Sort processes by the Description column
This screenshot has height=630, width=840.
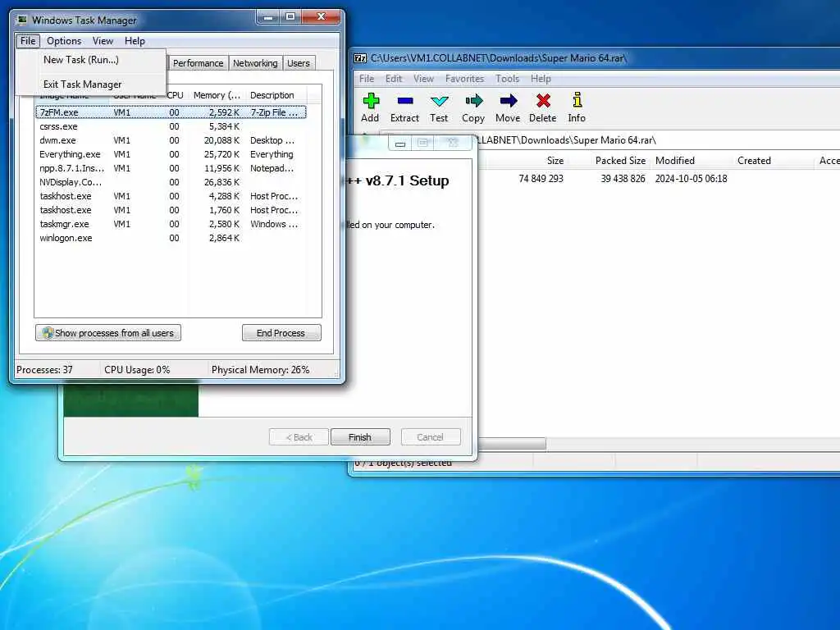(276, 95)
